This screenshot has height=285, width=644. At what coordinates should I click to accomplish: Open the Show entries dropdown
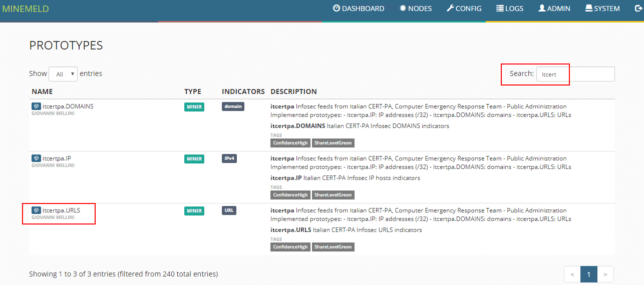point(63,74)
